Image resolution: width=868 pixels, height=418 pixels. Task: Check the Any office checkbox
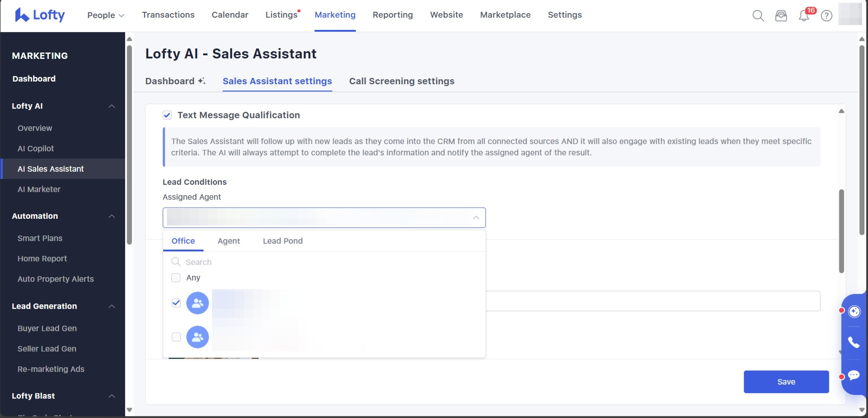[176, 278]
